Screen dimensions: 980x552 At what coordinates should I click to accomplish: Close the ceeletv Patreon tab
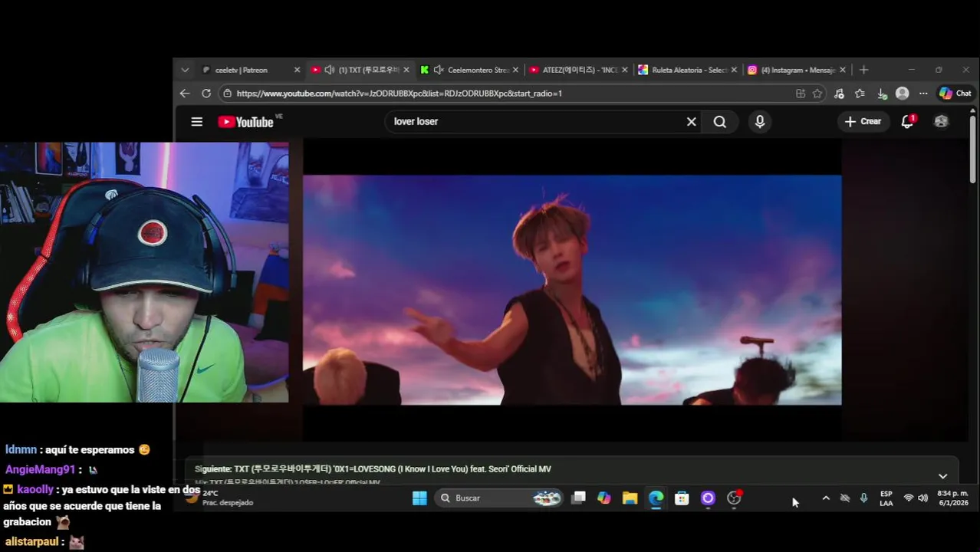point(297,70)
